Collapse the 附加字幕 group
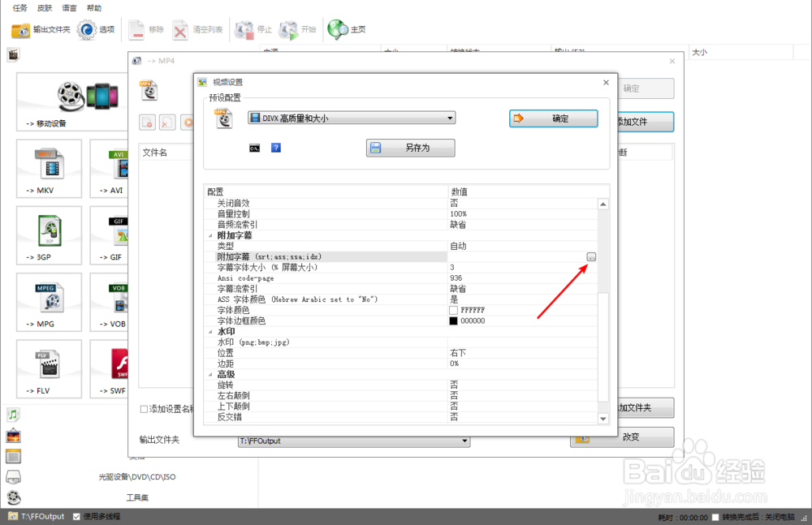 click(x=210, y=235)
